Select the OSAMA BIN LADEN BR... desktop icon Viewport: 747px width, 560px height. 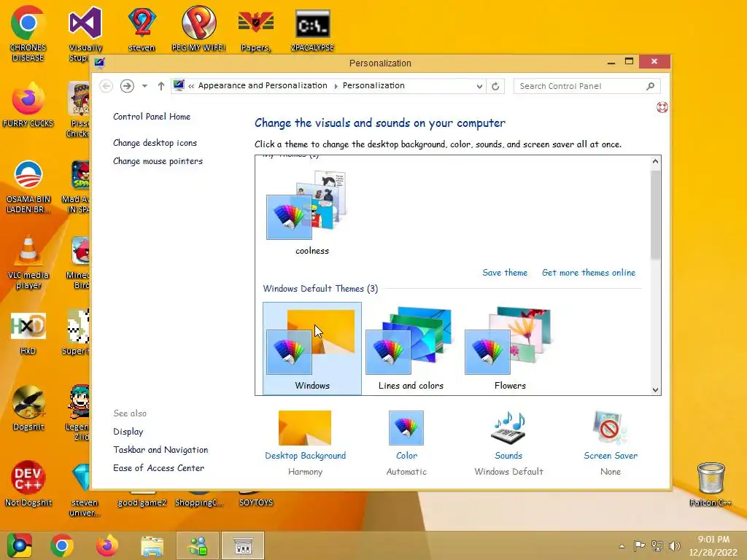(28, 186)
